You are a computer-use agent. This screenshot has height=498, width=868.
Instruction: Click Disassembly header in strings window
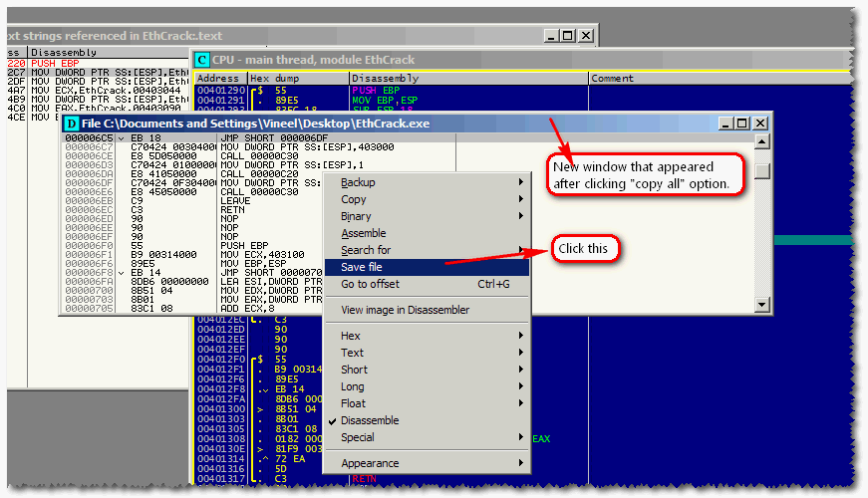[109, 52]
